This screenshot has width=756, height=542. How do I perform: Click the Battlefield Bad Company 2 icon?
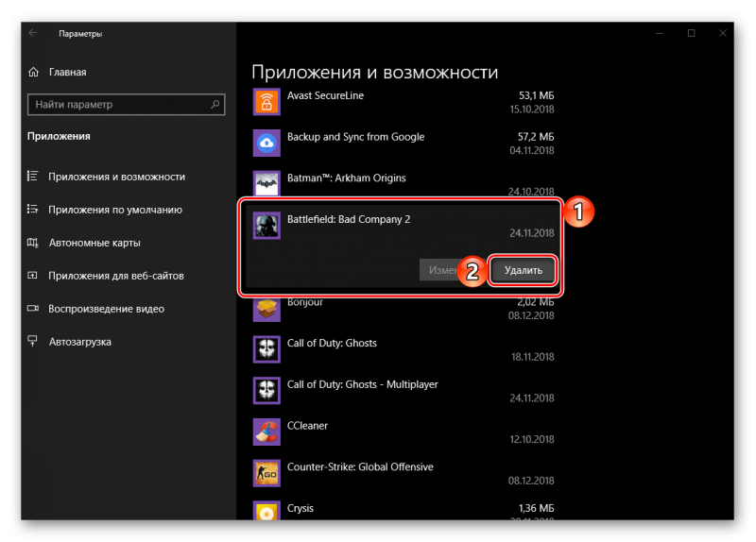[266, 226]
